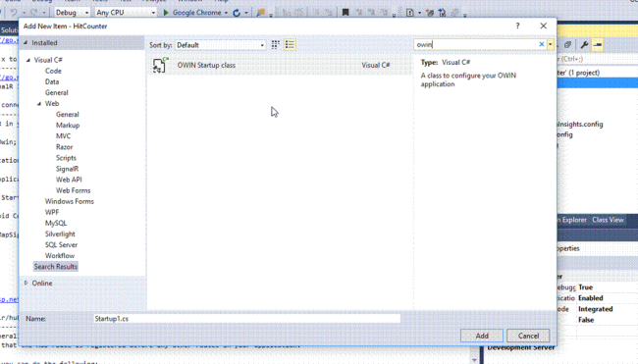Image resolution: width=638 pixels, height=364 pixels.
Task: Click the Cancel button
Action: point(528,336)
